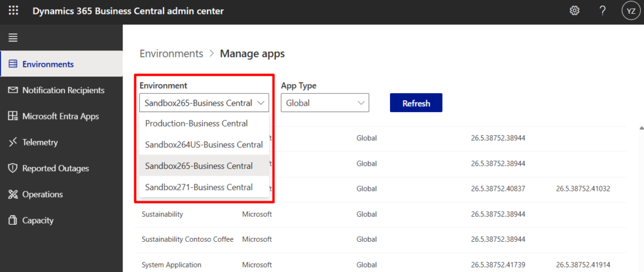Expand the App Type Global dropdown
Screen dimensions: 644x272
325,103
